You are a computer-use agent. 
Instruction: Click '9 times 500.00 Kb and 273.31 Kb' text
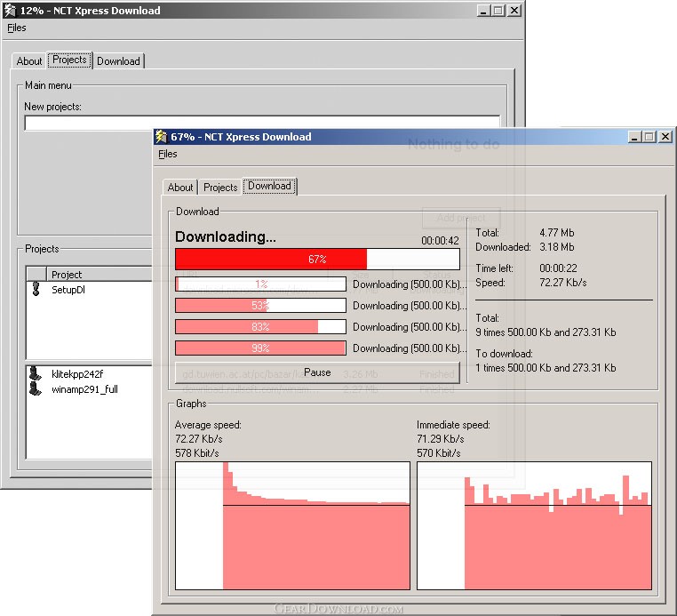tap(546, 332)
